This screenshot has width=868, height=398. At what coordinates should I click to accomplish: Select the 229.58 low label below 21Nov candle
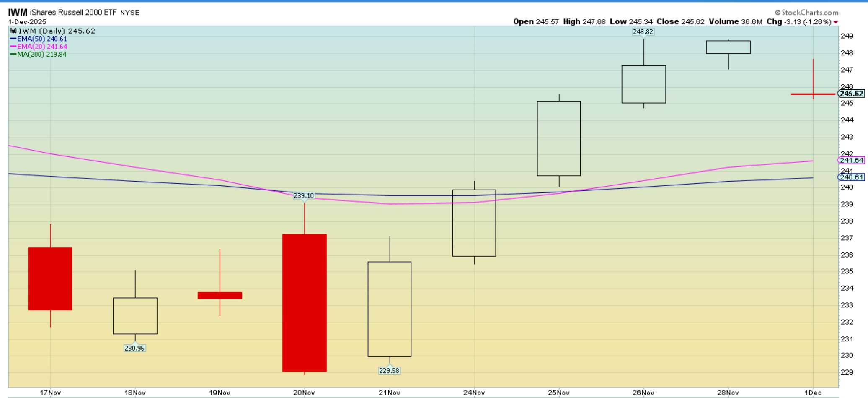[389, 370]
